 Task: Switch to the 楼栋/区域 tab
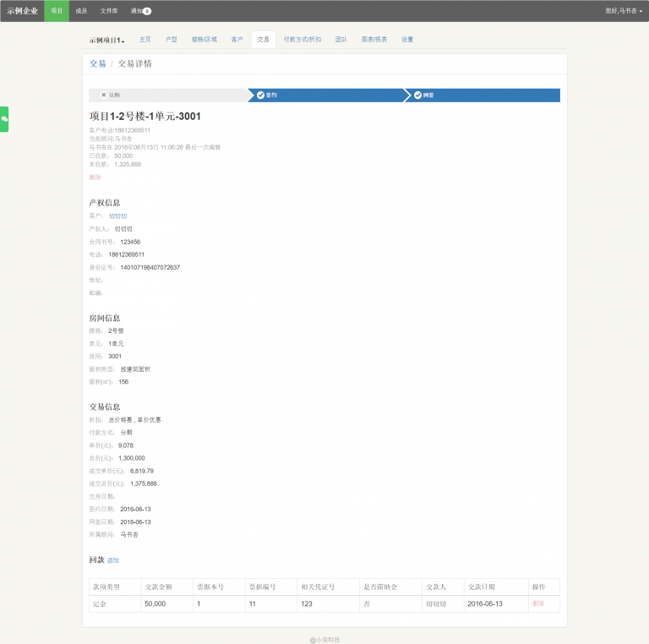[204, 40]
